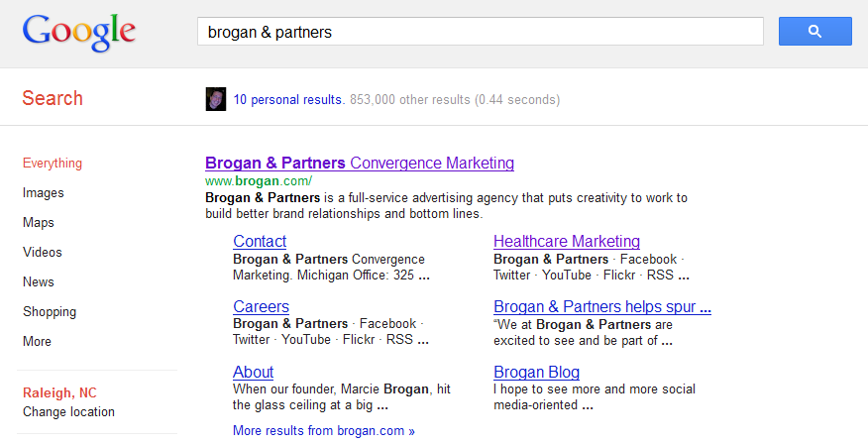
Task: Click the Google logo
Action: pyautogui.click(x=78, y=33)
